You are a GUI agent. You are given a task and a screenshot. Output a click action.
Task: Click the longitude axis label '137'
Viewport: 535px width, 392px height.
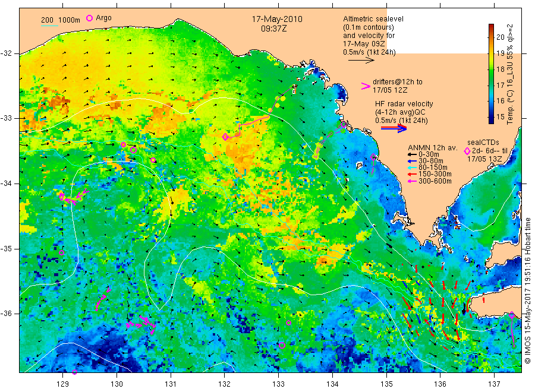coord(494,384)
